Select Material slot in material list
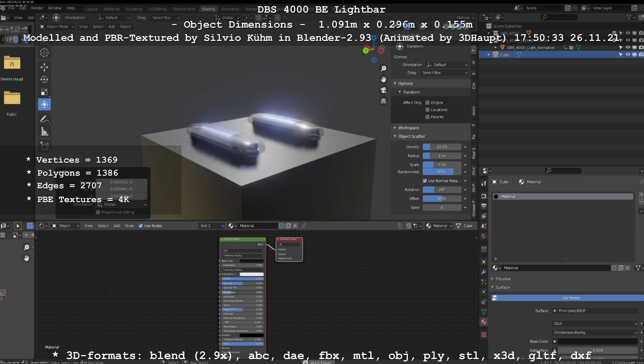This screenshot has width=644, height=364. tap(563, 197)
